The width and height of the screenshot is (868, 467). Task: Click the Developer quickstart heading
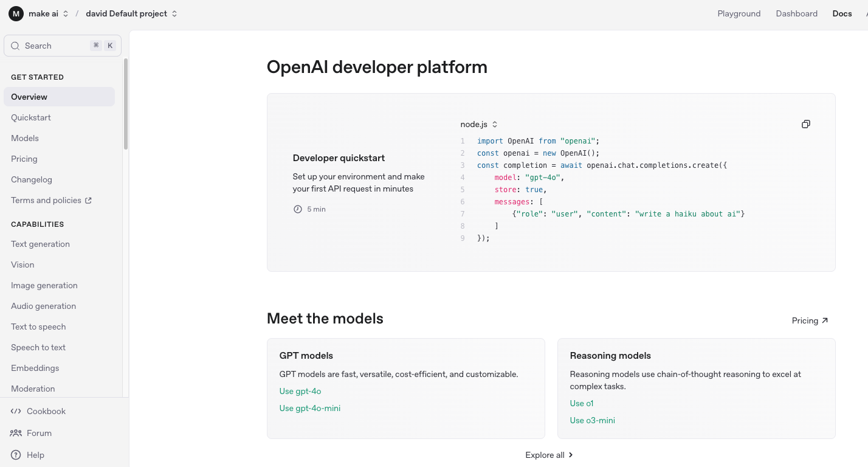tap(339, 158)
